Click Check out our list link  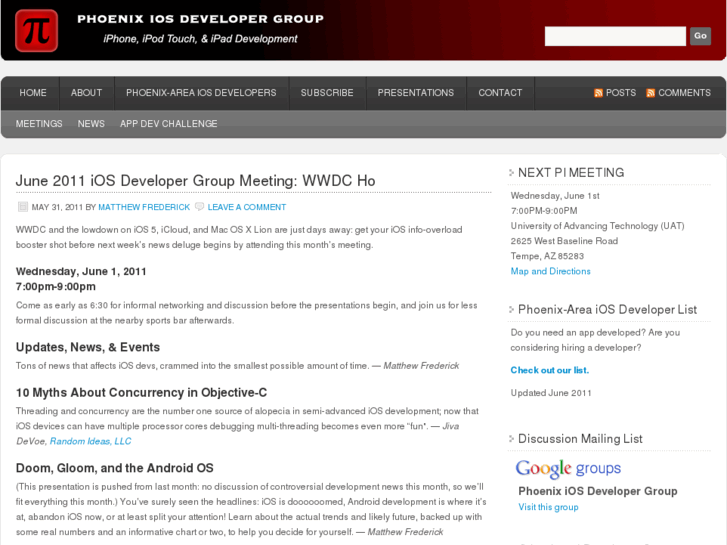point(549,370)
